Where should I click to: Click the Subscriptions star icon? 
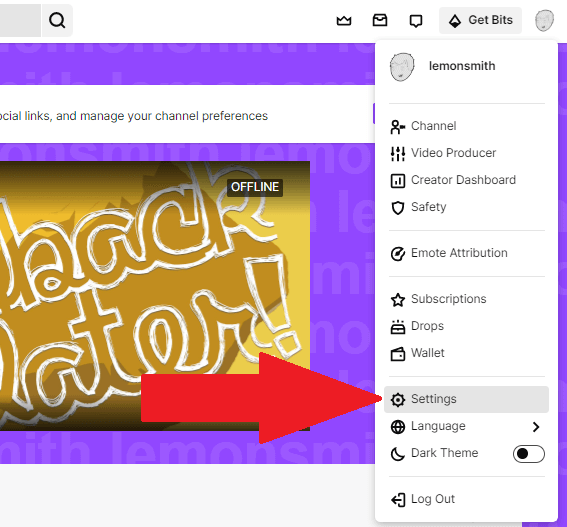click(398, 300)
